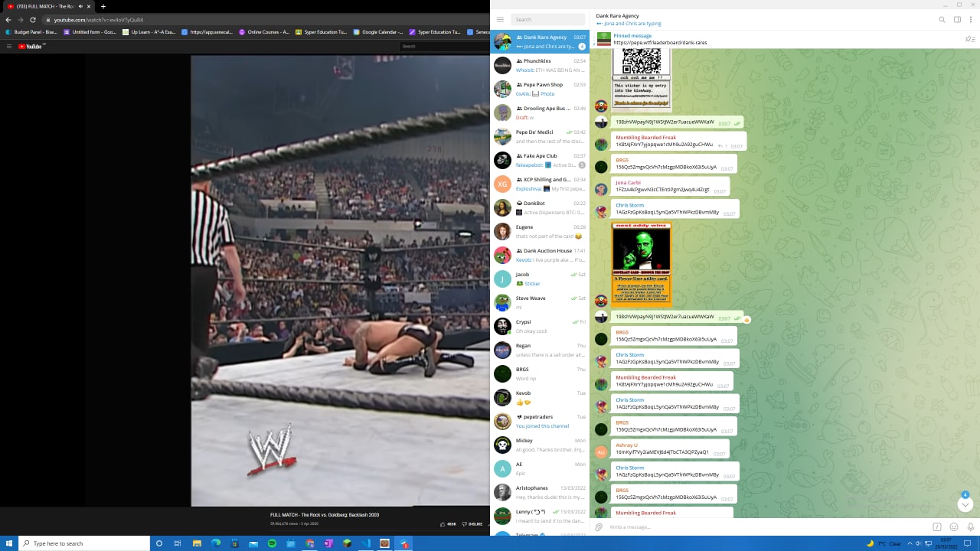Image resolution: width=980 pixels, height=551 pixels.
Task: Open the Aristophanes conversation
Action: click(x=540, y=493)
